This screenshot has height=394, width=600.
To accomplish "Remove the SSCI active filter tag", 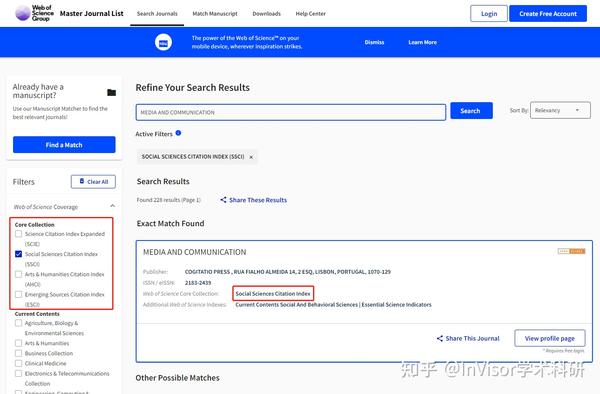I will 251,157.
